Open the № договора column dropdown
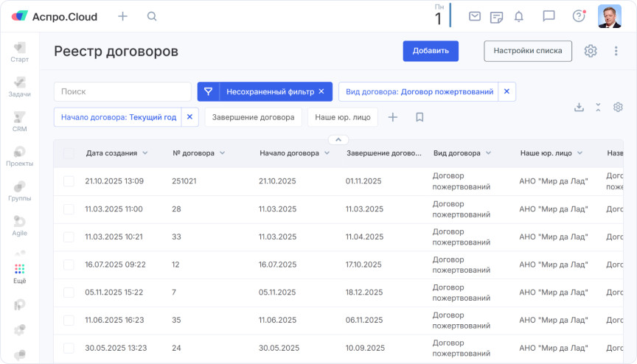The width and height of the screenshot is (637, 364). coord(222,153)
